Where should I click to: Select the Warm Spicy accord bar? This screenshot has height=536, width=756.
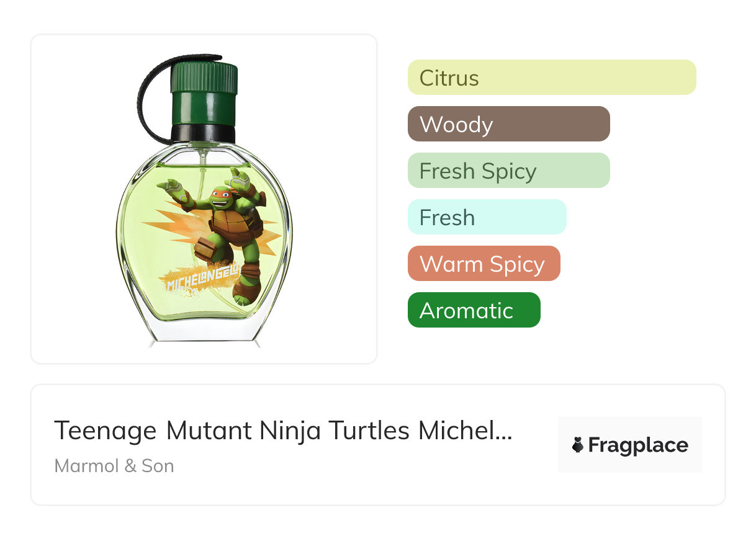484,264
